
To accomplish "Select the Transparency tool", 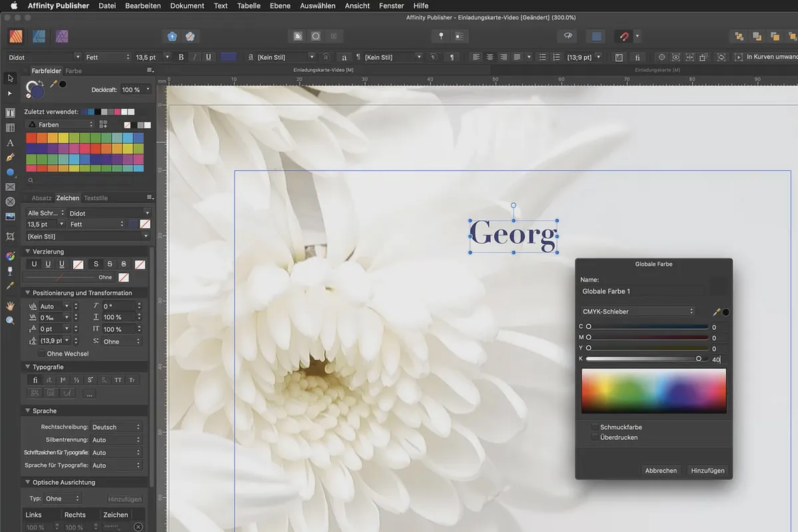I will tap(10, 271).
